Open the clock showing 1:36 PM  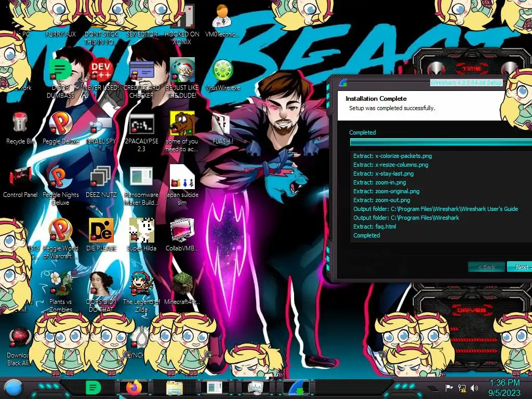pos(504,388)
